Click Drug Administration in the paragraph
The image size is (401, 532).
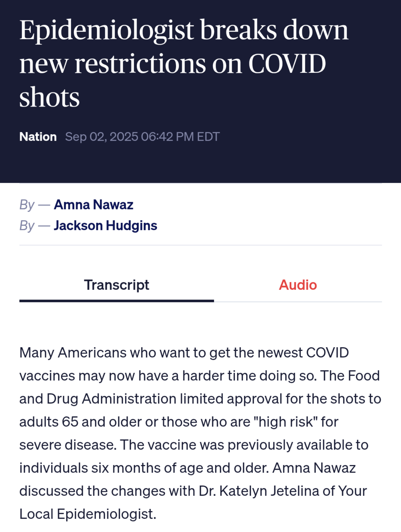pos(111,399)
